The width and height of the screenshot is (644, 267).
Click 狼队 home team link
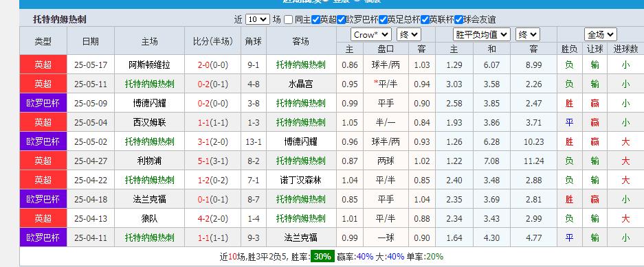(150, 218)
